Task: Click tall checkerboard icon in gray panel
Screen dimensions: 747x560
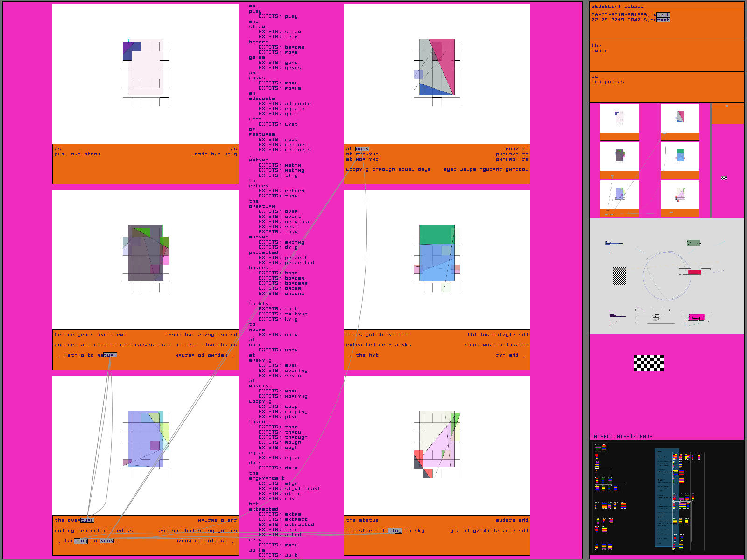Action: (619, 276)
